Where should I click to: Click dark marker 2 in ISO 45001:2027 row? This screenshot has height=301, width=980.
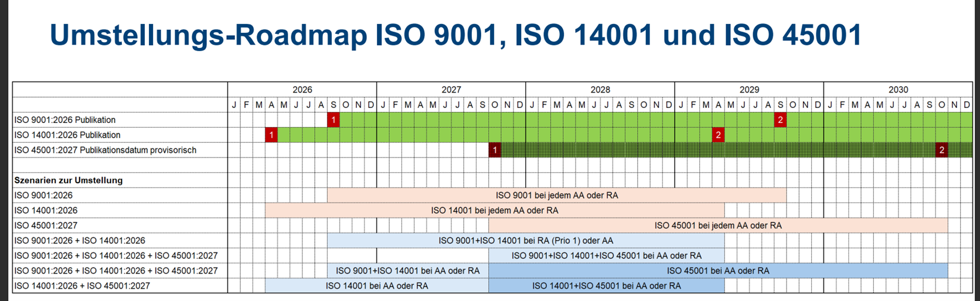pyautogui.click(x=942, y=150)
